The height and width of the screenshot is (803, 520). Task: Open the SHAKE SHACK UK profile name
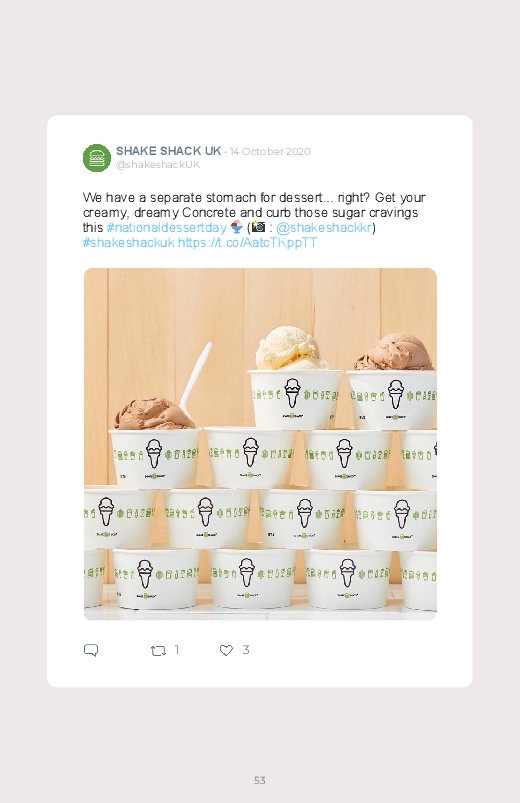169,151
